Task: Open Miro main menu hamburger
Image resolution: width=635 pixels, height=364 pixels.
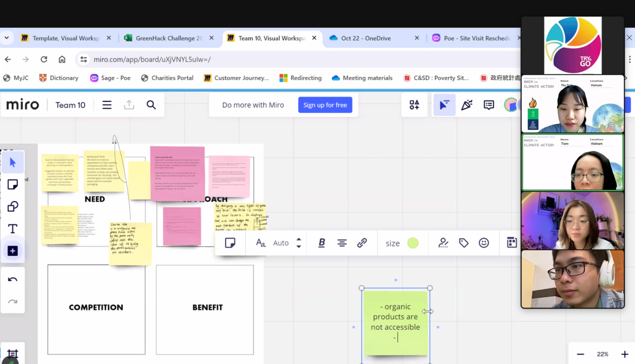Action: (107, 105)
